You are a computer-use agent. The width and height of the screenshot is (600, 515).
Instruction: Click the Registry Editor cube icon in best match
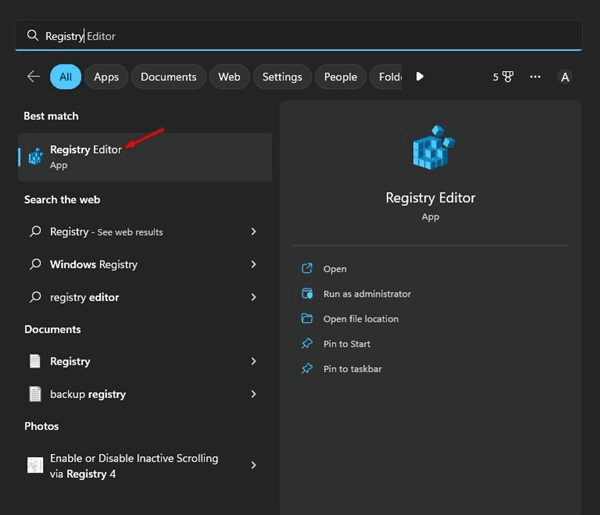[36, 156]
